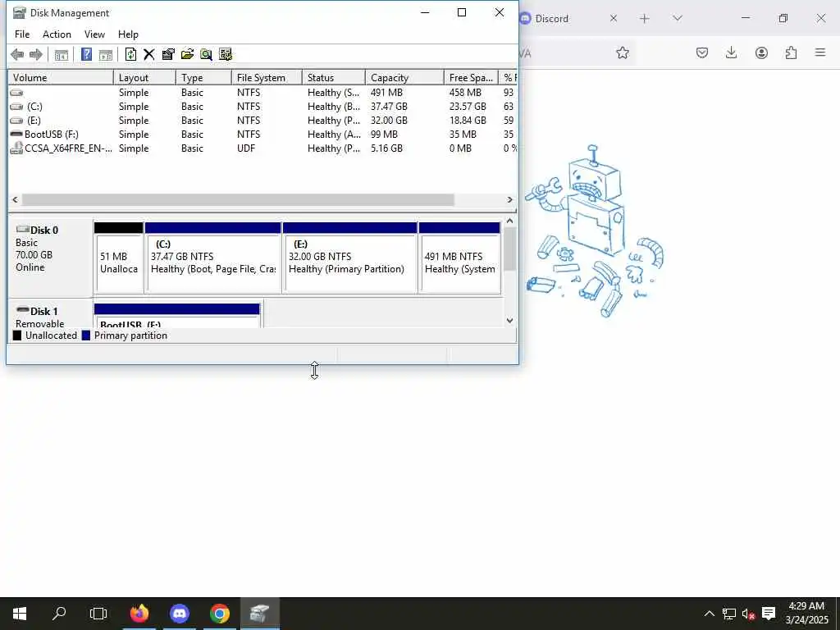
Task: Click up arrow of disk view vertical scrollbar
Action: click(510, 221)
